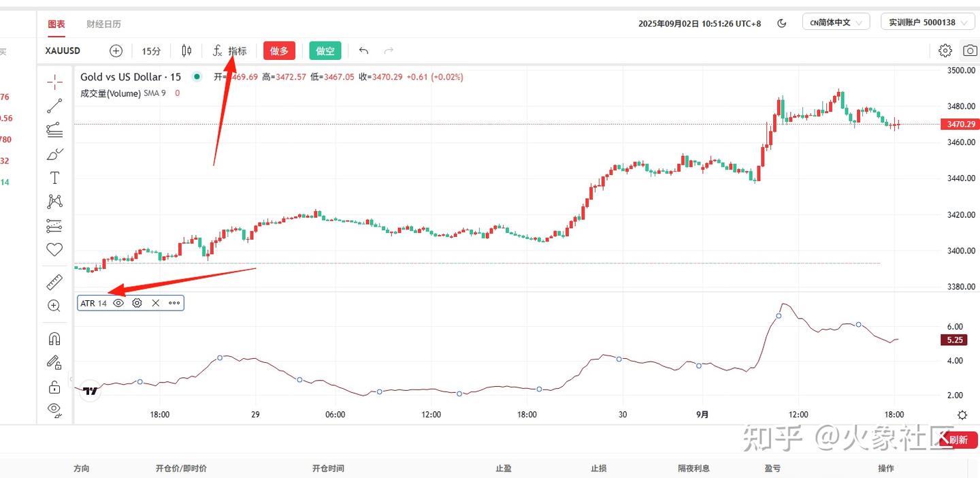The image size is (980, 478).
Task: Expand the 实训账户 5000138 account dropdown
Action: [x=926, y=22]
